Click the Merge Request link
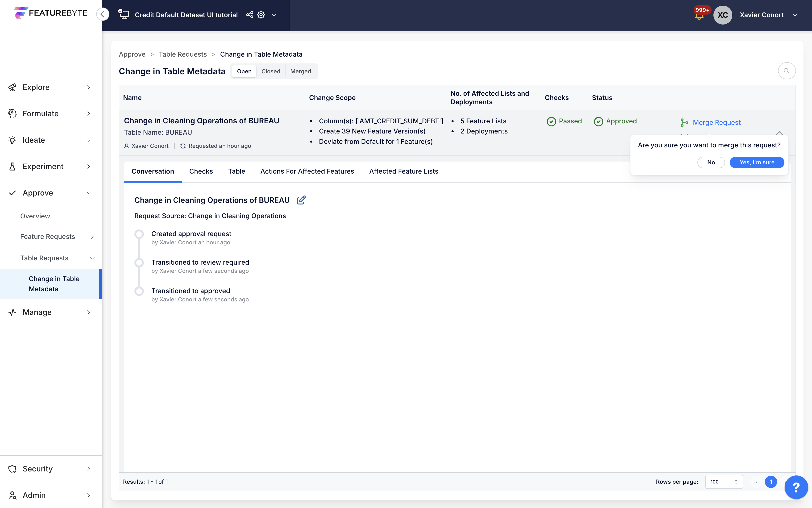Viewport: 812px width, 508px height. (x=716, y=123)
